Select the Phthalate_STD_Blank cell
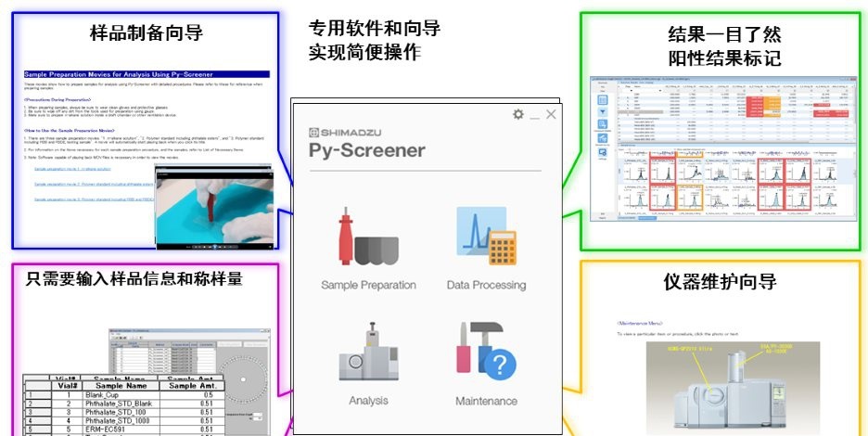868x436 pixels. click(121, 404)
